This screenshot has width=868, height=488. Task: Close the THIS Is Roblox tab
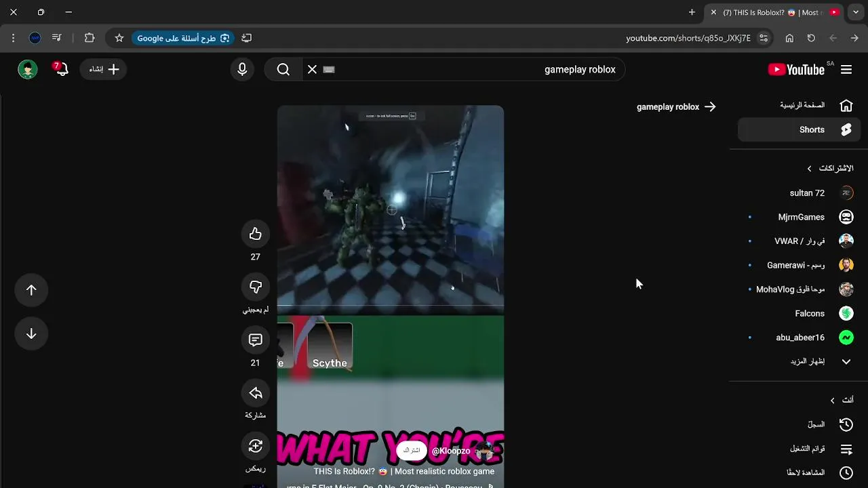713,12
